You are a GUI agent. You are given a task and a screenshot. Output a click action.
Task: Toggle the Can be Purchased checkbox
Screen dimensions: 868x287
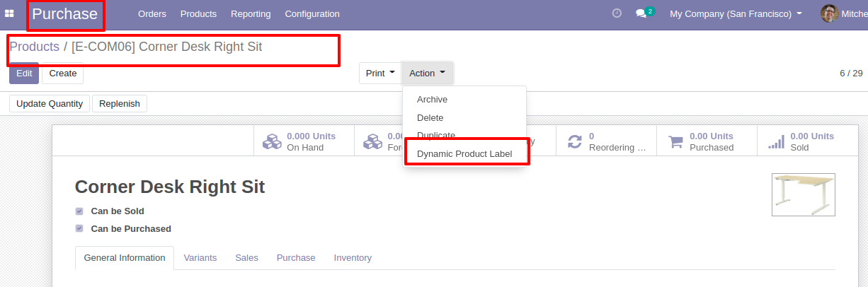click(x=79, y=229)
